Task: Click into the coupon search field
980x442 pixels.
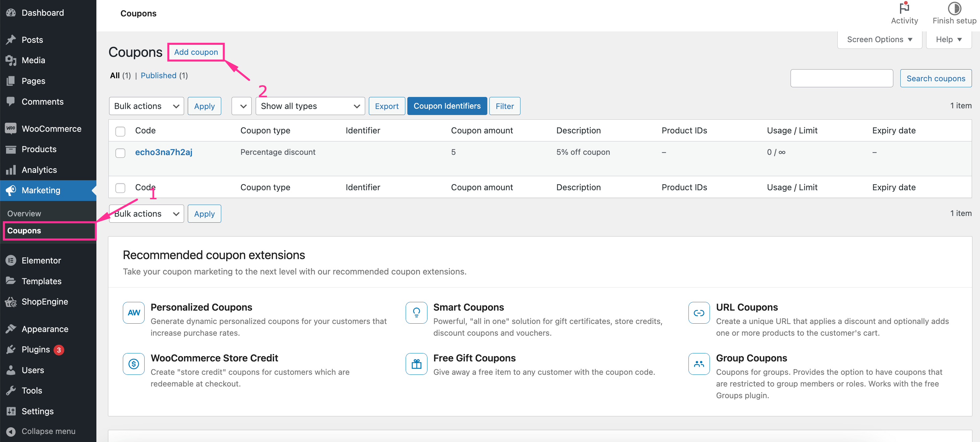Action: click(x=841, y=78)
